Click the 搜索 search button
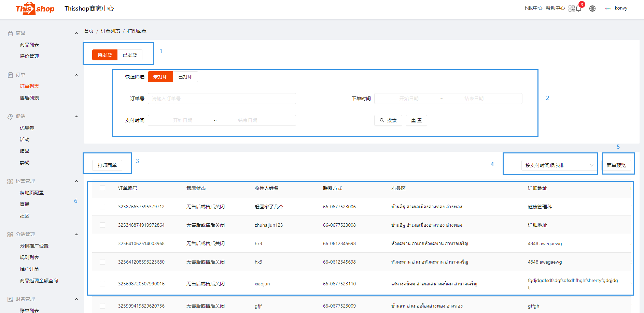The width and height of the screenshot is (644, 313). pos(388,120)
